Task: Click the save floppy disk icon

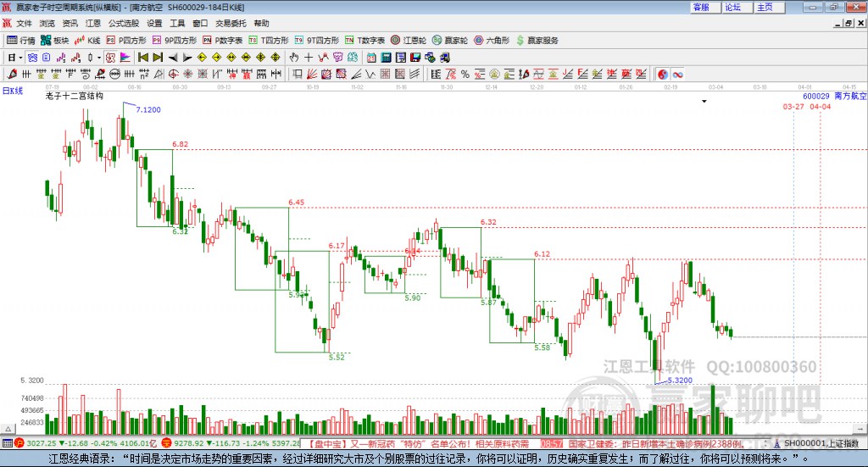Action: click(x=415, y=58)
